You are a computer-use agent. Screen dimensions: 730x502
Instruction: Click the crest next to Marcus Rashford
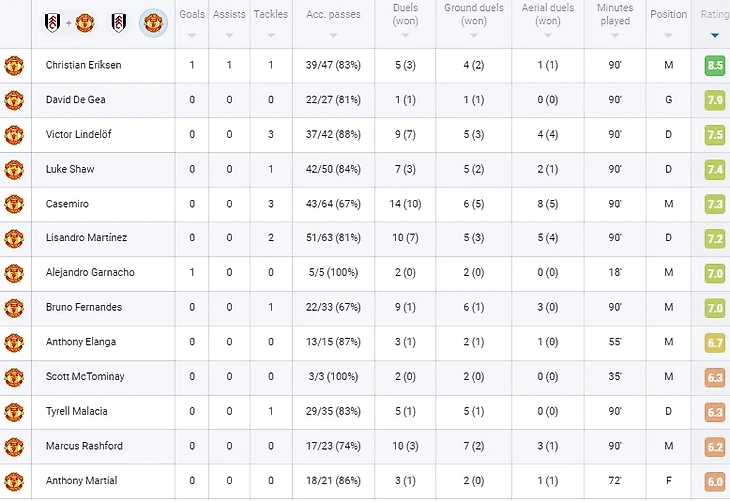[14, 446]
